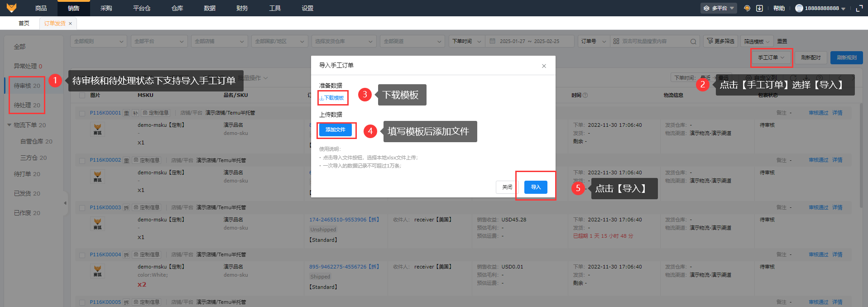Switch to the 首页 tab
The image size is (868, 307).
pos(24,24)
